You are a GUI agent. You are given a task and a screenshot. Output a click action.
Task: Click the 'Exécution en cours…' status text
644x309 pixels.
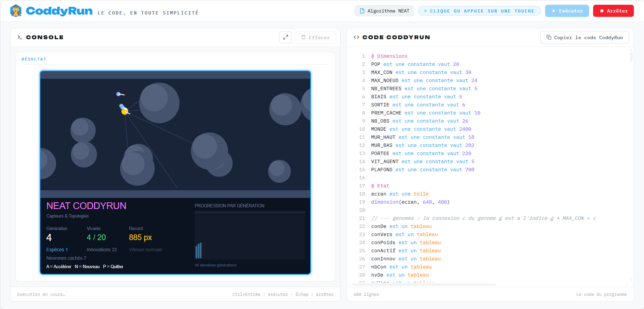(41, 294)
